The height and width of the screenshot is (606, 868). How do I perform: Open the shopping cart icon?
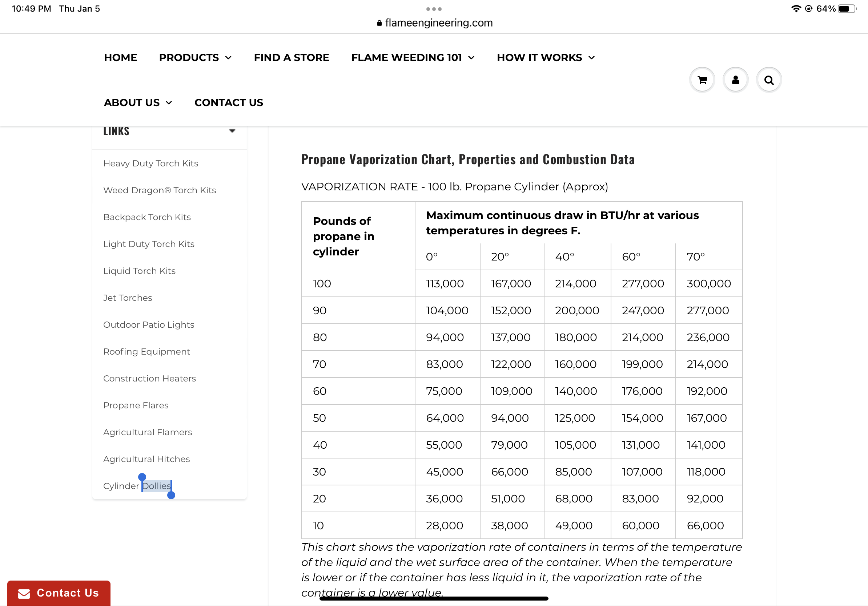point(702,80)
